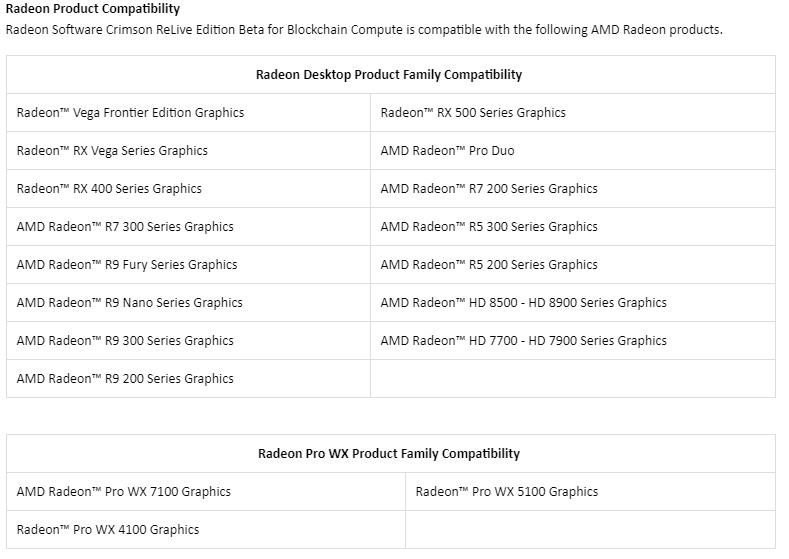
Task: Click the Radeon Product Compatibility heading
Action: (93, 9)
